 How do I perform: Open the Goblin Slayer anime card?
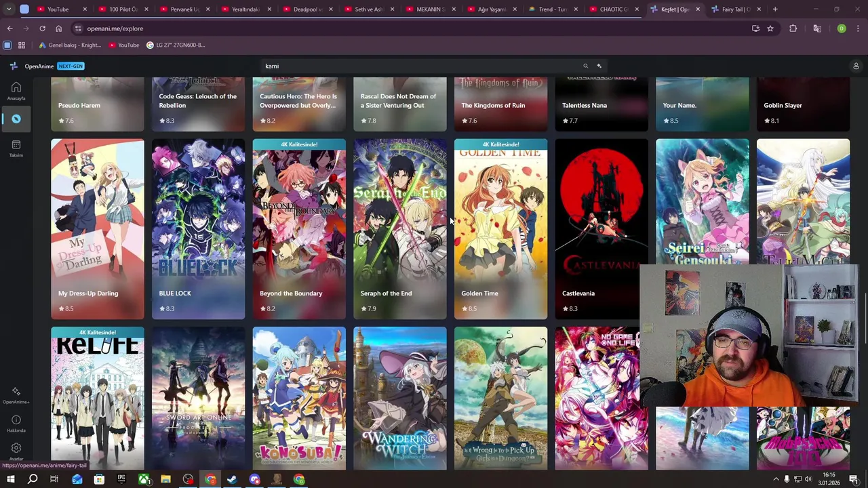[803, 104]
